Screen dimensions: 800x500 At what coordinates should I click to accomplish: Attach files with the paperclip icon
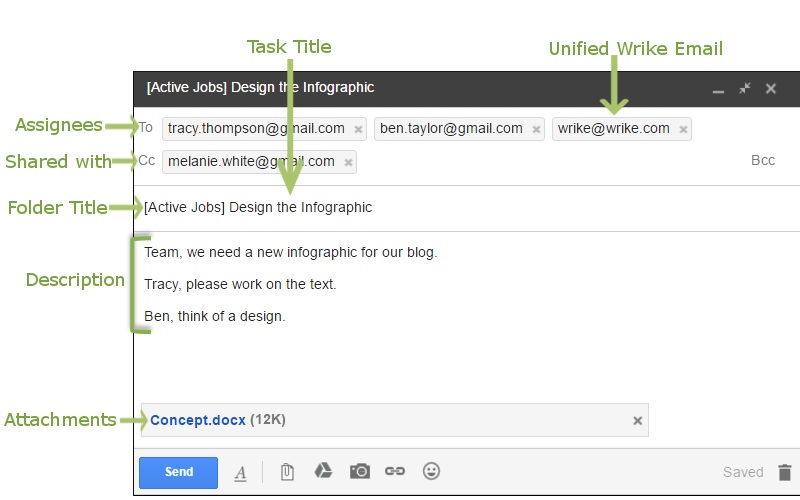287,472
